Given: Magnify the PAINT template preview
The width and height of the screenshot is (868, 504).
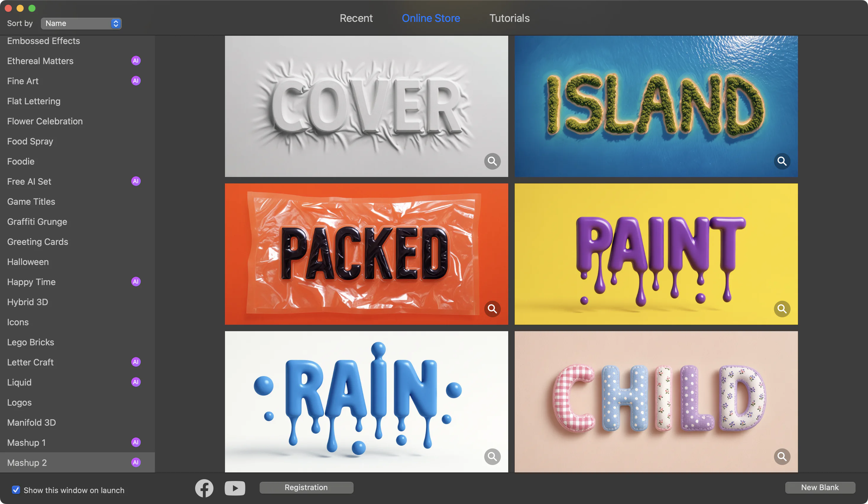Looking at the screenshot, I should pos(782,309).
